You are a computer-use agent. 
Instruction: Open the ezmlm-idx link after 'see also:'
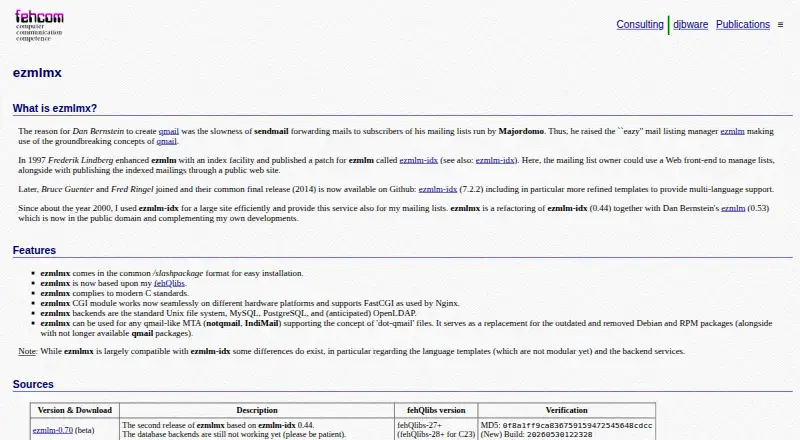(x=495, y=160)
